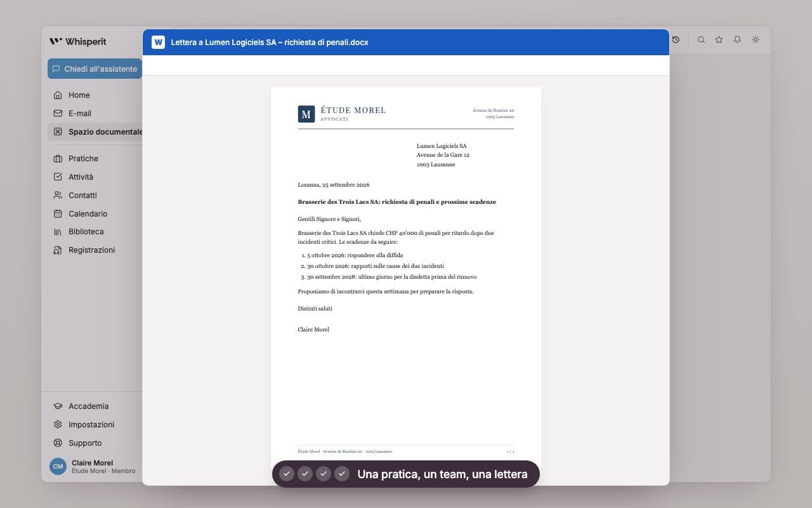The image size is (812, 508).
Task: Click the list item starting '30 settembre 2028'
Action: 392,277
